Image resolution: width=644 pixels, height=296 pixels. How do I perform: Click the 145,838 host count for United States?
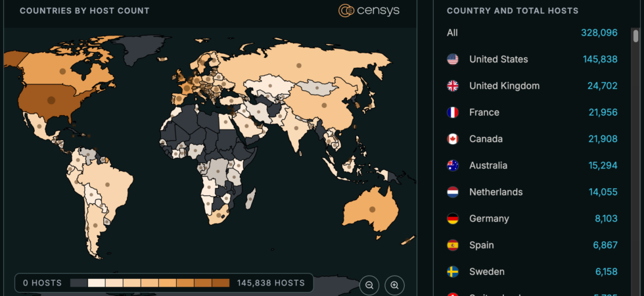coord(600,59)
